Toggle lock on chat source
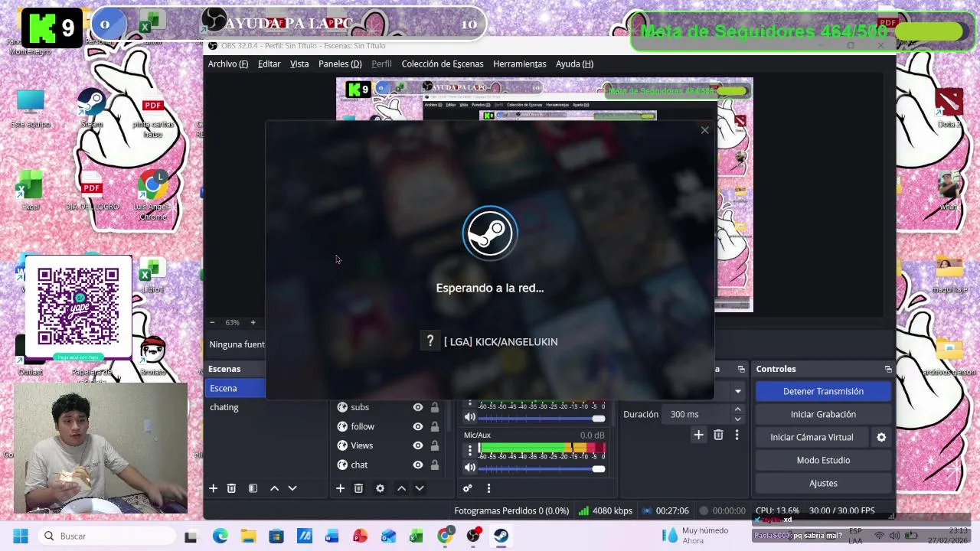 435,465
